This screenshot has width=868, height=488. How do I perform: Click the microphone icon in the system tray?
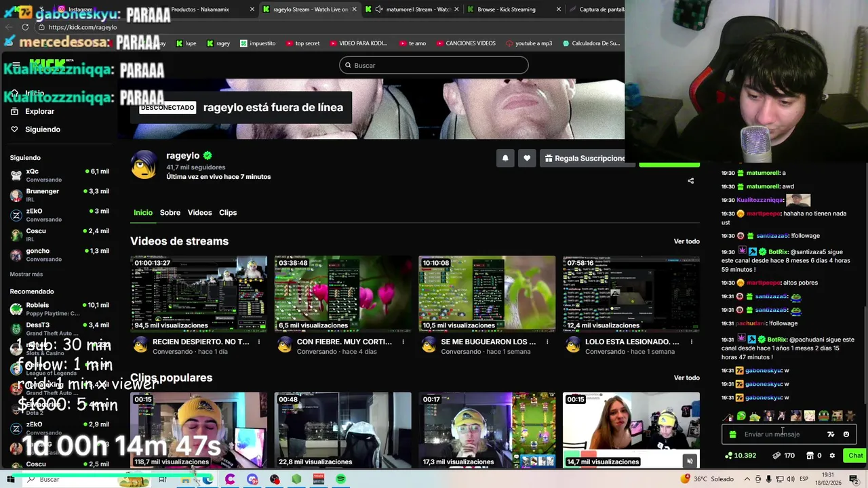[768, 479]
